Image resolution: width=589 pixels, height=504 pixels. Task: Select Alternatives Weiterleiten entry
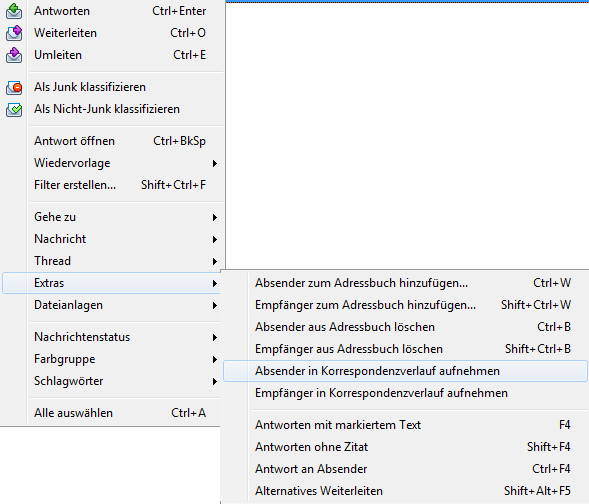pyautogui.click(x=405, y=491)
